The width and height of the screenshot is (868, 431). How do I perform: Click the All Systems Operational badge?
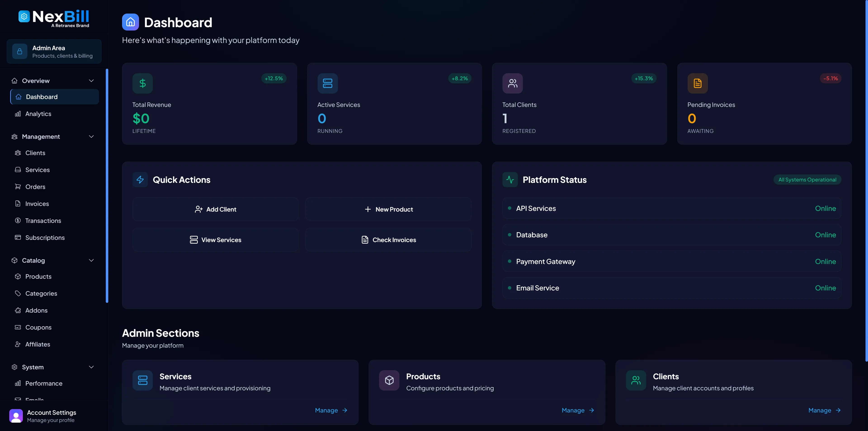click(x=807, y=180)
